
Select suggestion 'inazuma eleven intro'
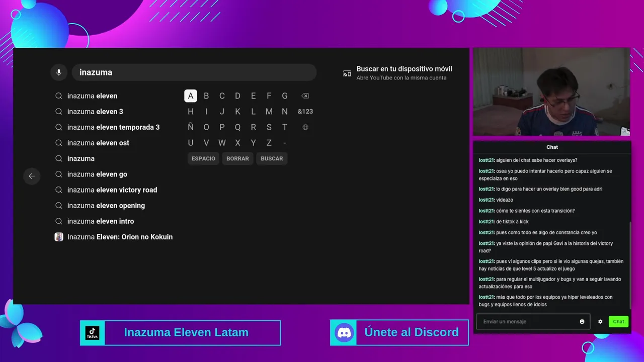tap(101, 221)
